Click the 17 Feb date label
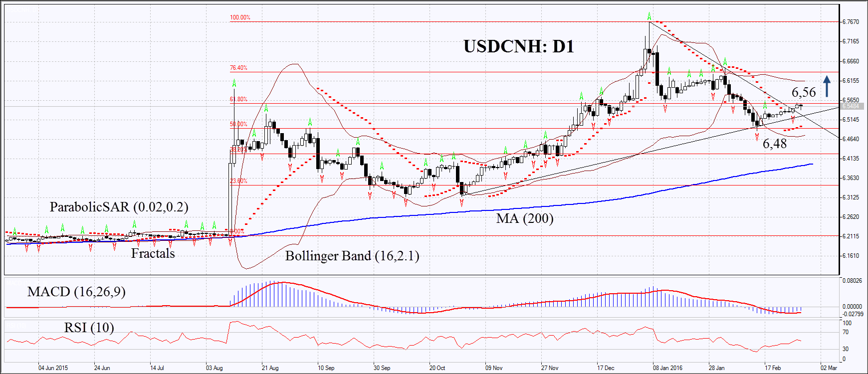This screenshot has height=374, width=868. (x=772, y=368)
